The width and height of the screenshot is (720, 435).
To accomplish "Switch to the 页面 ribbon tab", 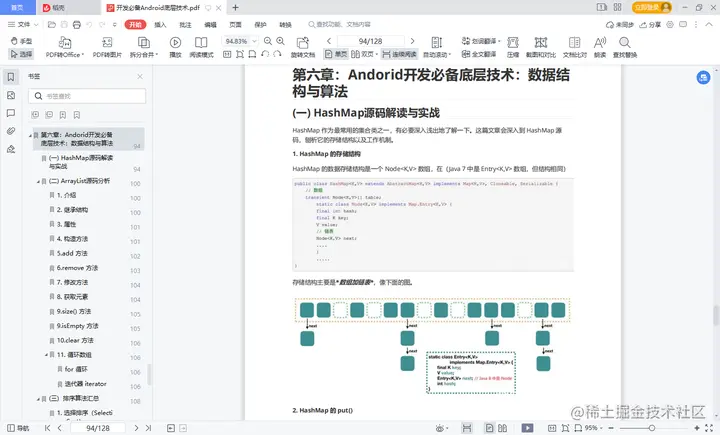I will point(236,25).
